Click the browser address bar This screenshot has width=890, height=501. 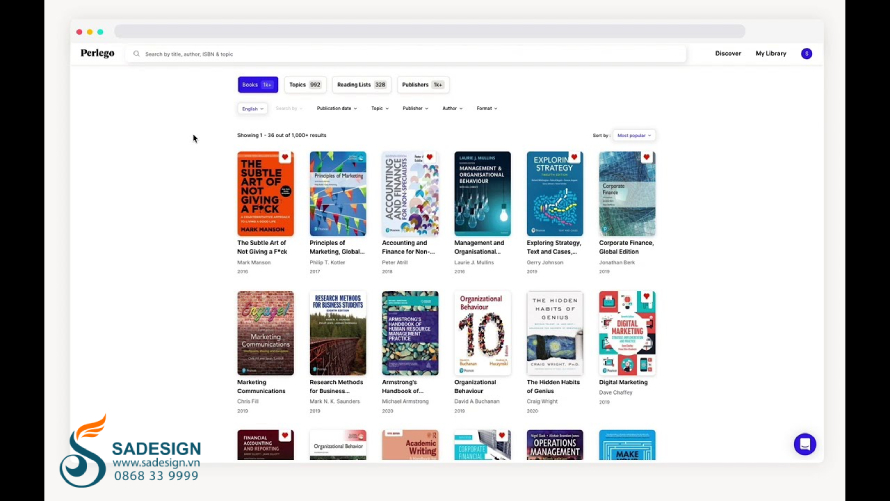(430, 31)
